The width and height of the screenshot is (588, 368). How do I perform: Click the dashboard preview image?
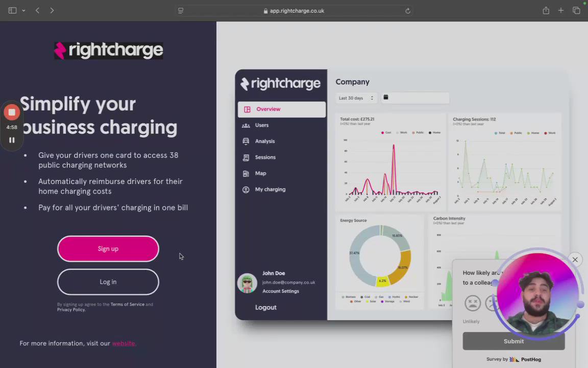(x=402, y=195)
